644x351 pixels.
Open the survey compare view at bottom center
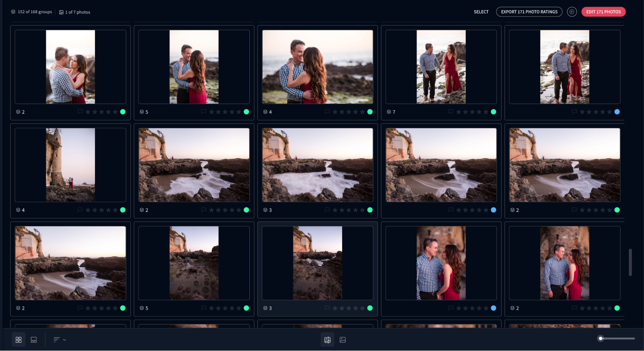(x=327, y=340)
